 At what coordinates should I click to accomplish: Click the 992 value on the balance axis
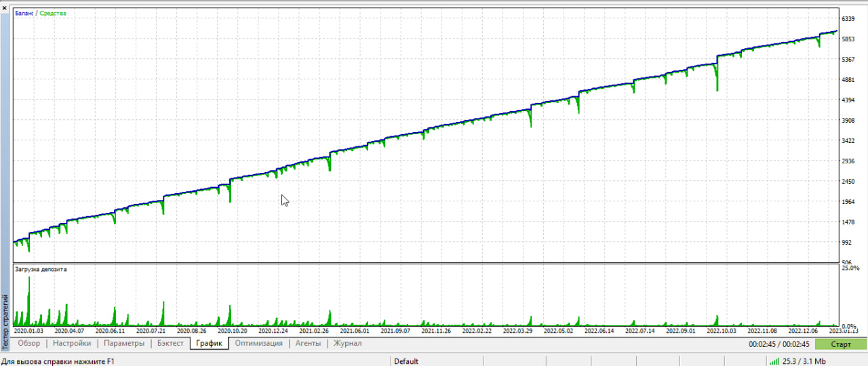click(x=848, y=243)
